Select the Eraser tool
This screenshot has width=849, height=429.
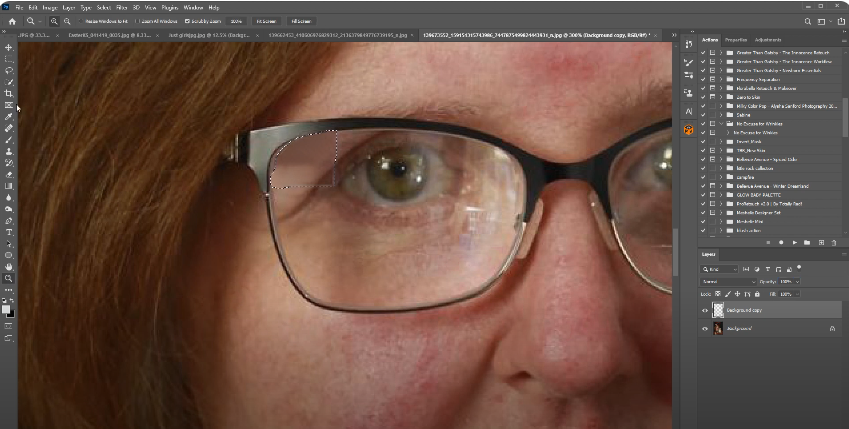coord(9,174)
